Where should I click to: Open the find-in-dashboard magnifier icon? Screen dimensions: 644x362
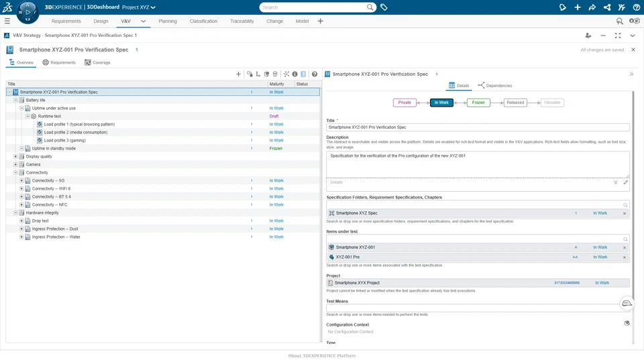click(x=619, y=21)
